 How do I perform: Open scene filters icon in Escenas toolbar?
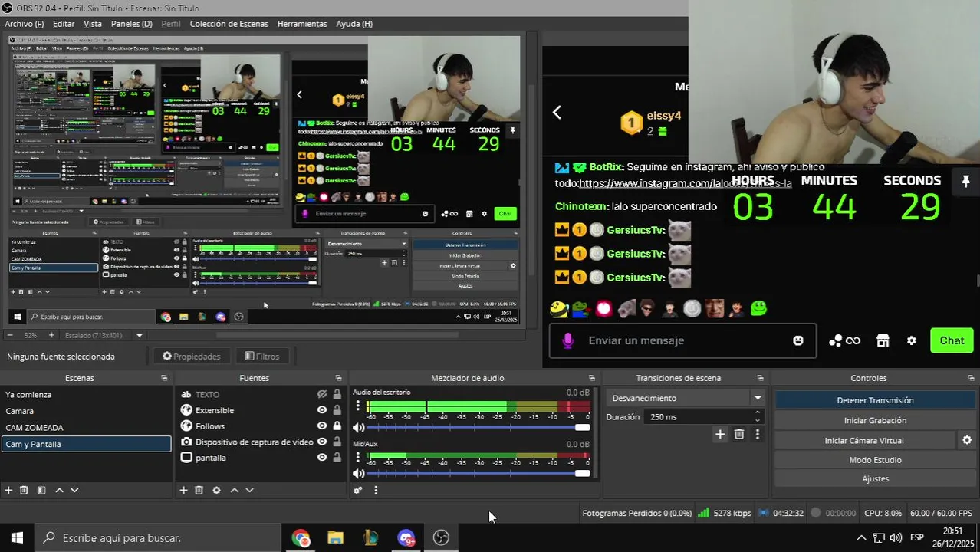tap(41, 490)
